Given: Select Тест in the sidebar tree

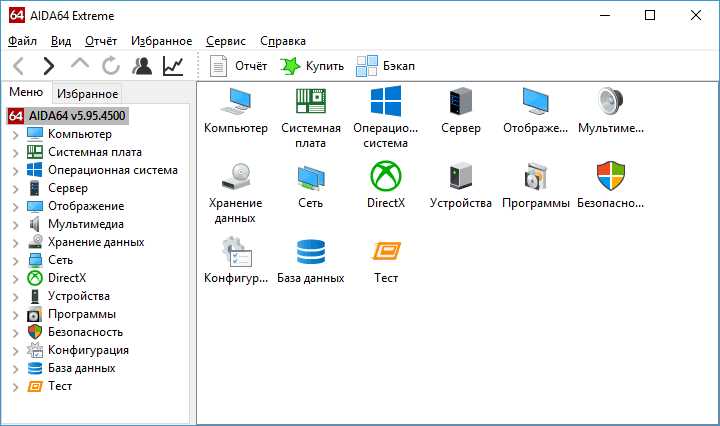Looking at the screenshot, I should tap(60, 386).
